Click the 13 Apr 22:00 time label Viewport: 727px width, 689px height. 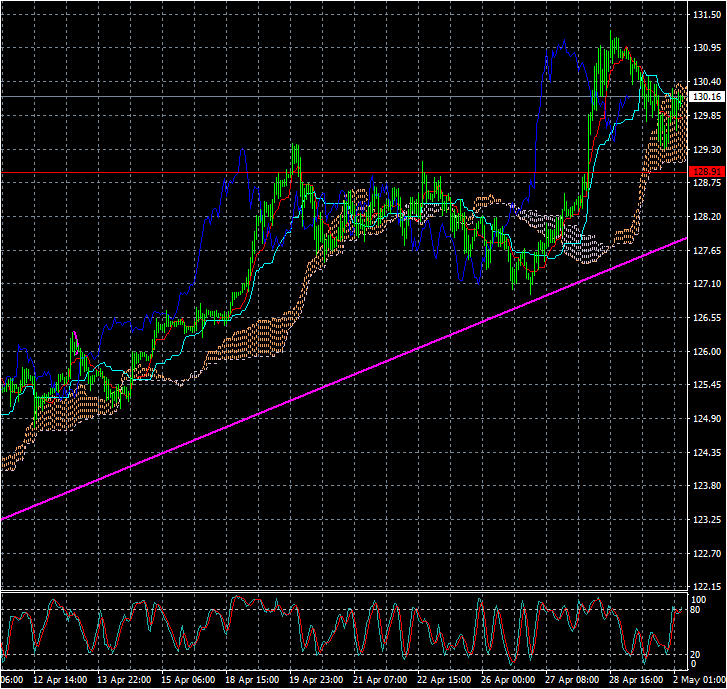tap(124, 680)
